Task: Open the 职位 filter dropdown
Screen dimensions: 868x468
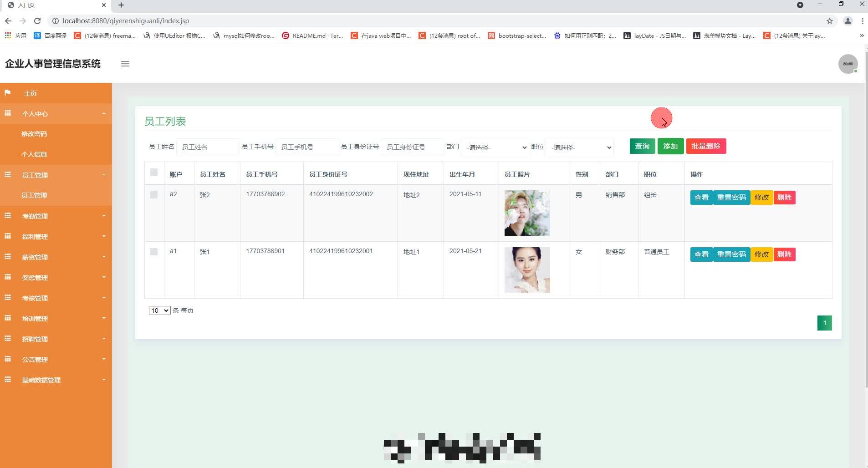Action: [580, 148]
